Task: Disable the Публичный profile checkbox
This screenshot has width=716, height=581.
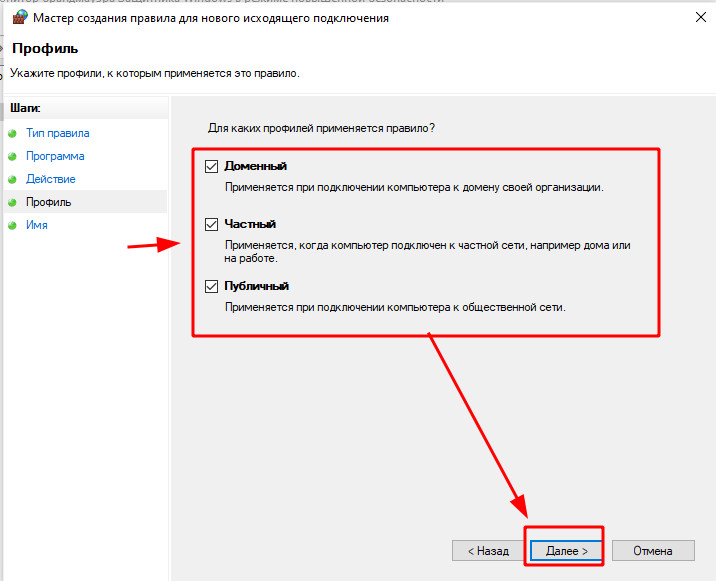Action: pyautogui.click(x=211, y=286)
